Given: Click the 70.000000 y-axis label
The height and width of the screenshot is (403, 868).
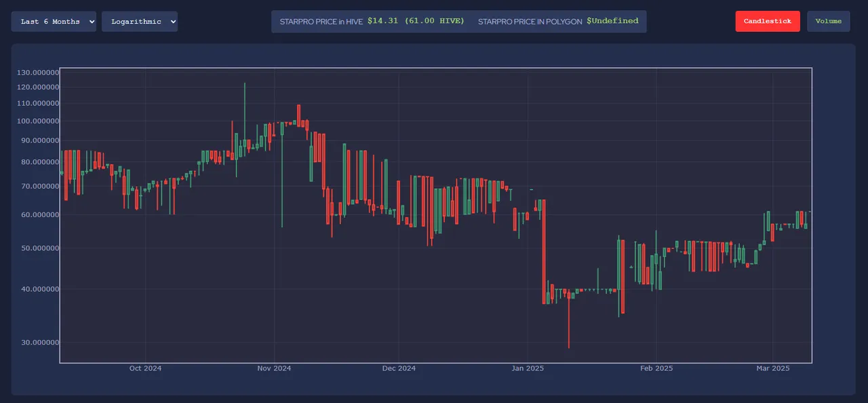Looking at the screenshot, I should (40, 187).
